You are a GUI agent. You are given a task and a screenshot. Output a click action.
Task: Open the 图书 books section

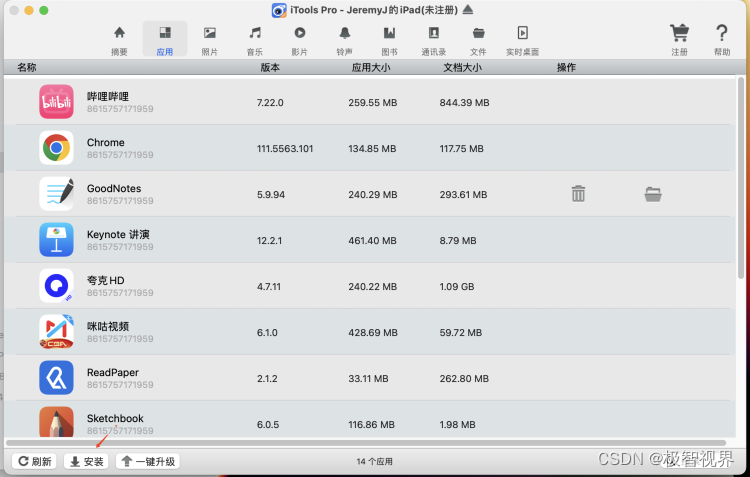pyautogui.click(x=389, y=40)
